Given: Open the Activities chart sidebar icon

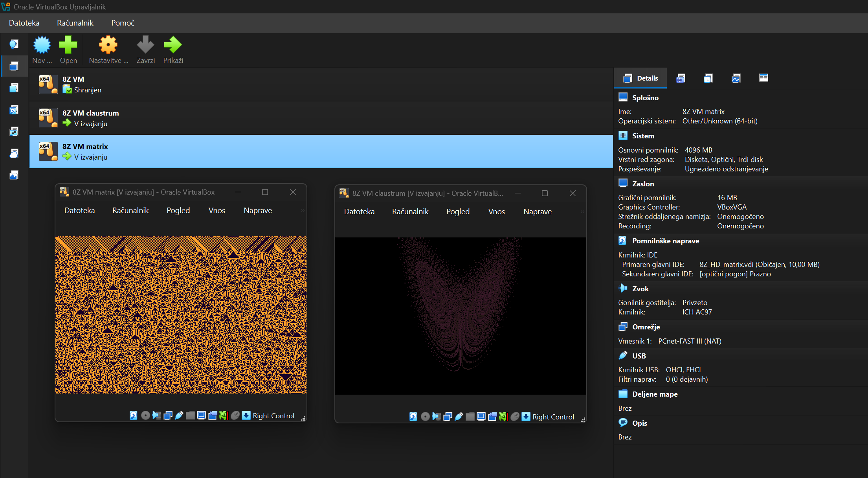Looking at the screenshot, I should (x=14, y=175).
